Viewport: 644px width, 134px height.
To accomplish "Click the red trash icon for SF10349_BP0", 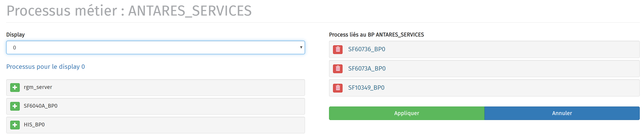I will click(x=338, y=88).
